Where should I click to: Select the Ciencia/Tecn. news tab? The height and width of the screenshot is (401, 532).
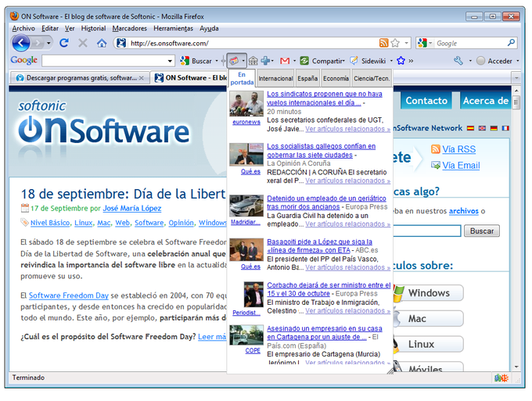click(372, 78)
